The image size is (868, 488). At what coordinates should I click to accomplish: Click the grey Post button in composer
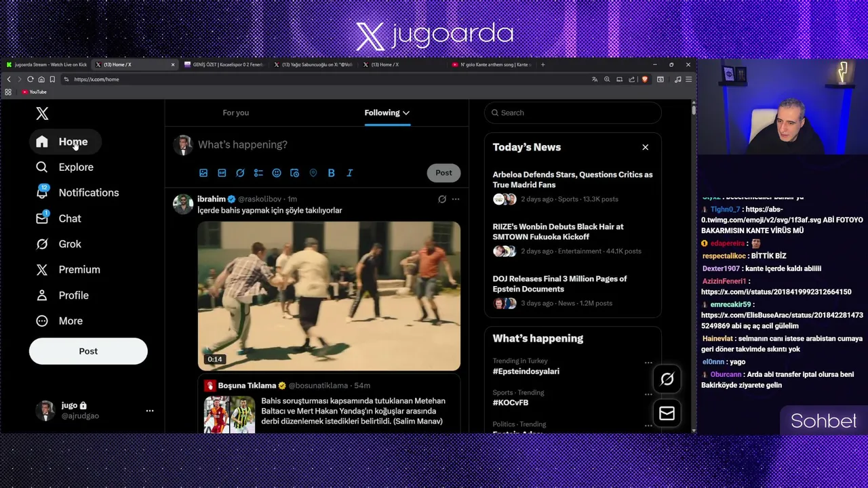click(443, 173)
